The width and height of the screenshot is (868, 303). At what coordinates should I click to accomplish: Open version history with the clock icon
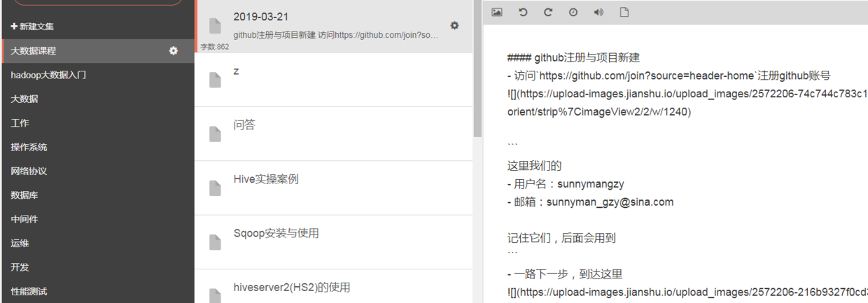tap(573, 12)
